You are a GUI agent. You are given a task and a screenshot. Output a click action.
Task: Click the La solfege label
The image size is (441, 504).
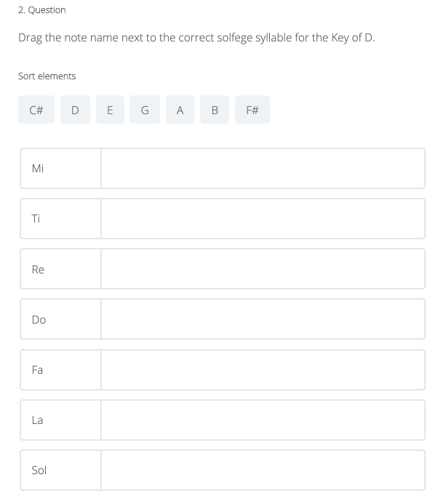tap(38, 420)
